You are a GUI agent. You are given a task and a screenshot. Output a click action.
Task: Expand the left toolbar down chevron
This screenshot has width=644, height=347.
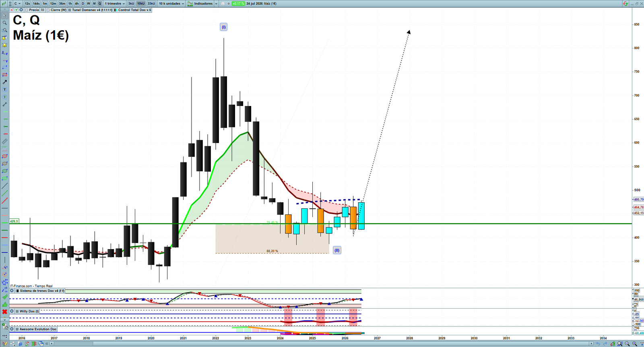click(x=4, y=320)
